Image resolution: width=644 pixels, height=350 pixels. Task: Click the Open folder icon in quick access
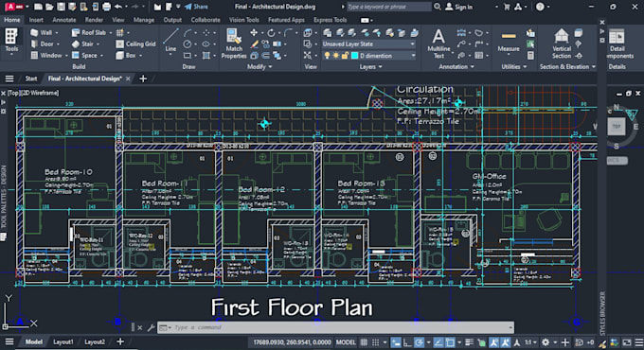(x=49, y=7)
